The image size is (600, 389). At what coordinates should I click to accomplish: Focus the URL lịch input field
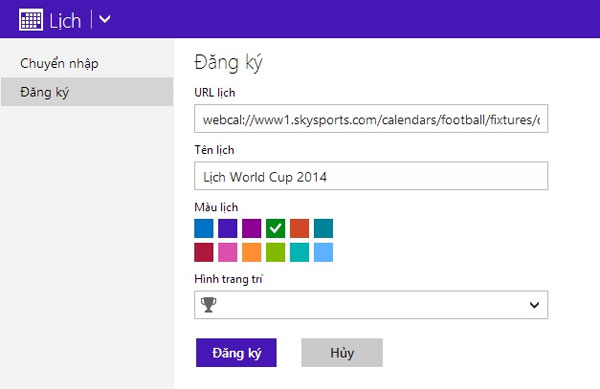click(x=371, y=119)
